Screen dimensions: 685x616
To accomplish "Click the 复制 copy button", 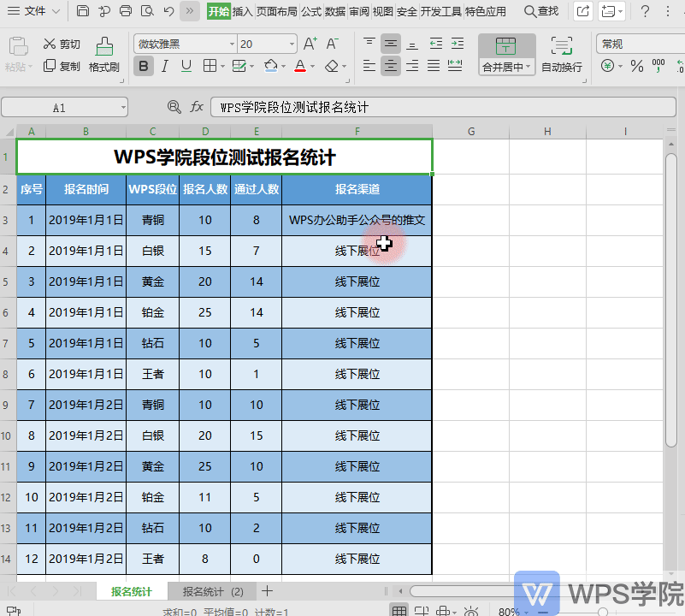I will click(x=62, y=66).
